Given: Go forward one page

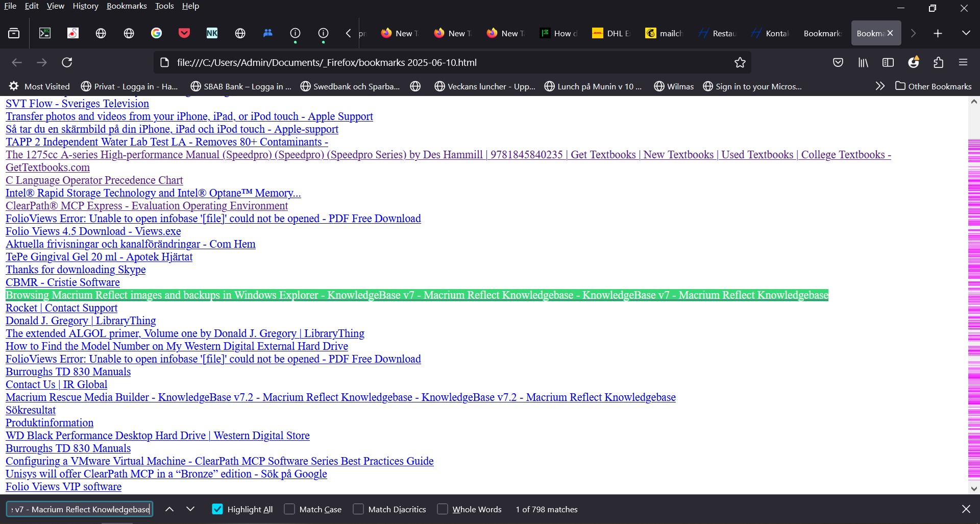Looking at the screenshot, I should pos(42,62).
